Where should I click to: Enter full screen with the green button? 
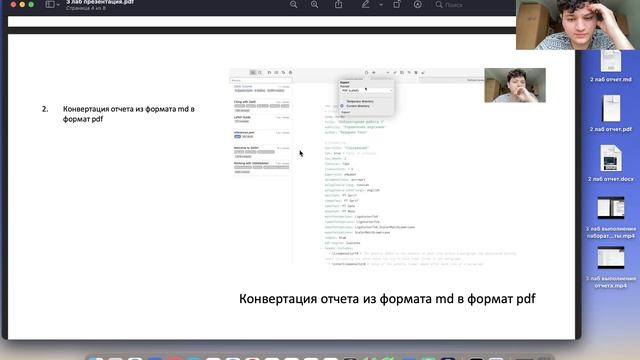click(31, 4)
